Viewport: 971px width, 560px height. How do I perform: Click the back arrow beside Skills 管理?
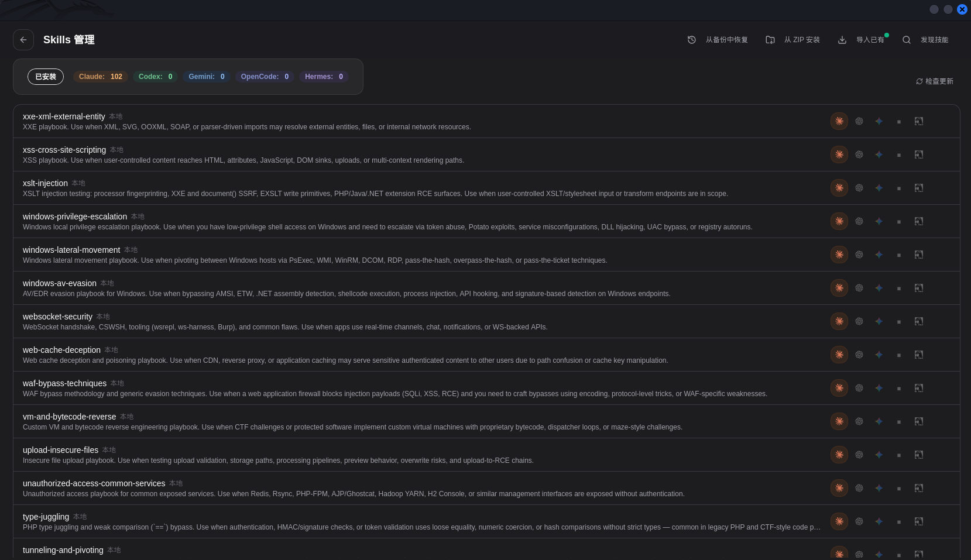(23, 40)
